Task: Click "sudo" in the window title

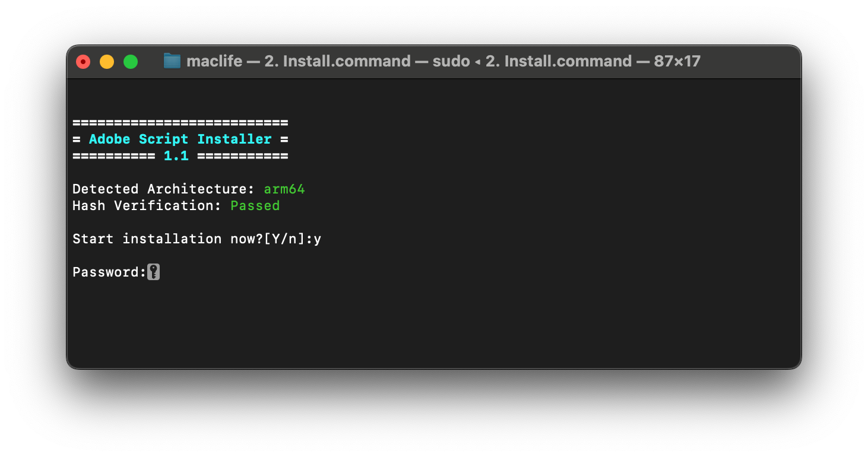Action: 451,61
